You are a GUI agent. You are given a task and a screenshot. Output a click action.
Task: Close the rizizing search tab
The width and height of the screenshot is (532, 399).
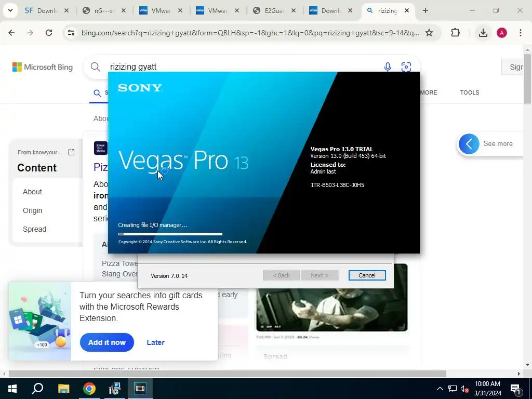coord(407,10)
